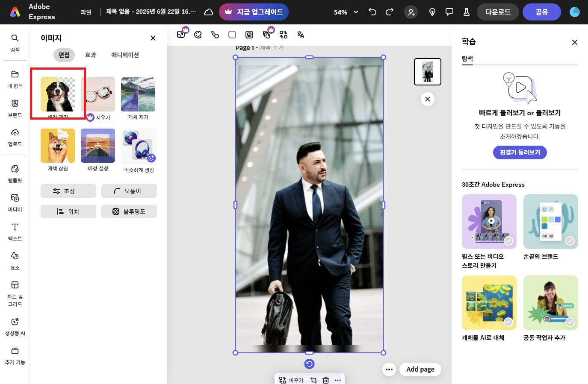Click the 지금 업그레이드 button
This screenshot has width=588, height=384.
pyautogui.click(x=254, y=12)
